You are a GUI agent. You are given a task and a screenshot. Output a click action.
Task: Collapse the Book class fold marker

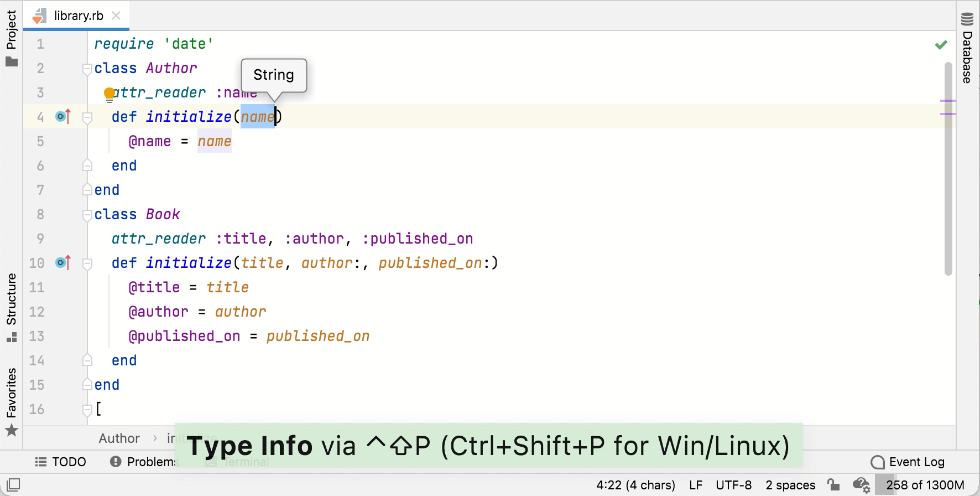coord(87,215)
